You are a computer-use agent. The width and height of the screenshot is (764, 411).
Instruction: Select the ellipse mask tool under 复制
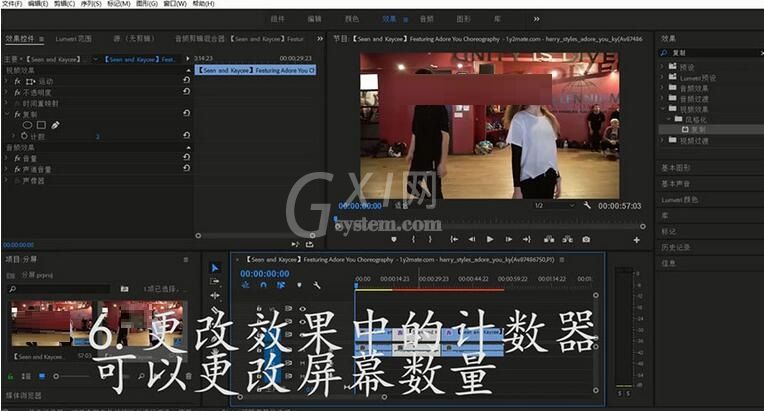click(x=27, y=125)
